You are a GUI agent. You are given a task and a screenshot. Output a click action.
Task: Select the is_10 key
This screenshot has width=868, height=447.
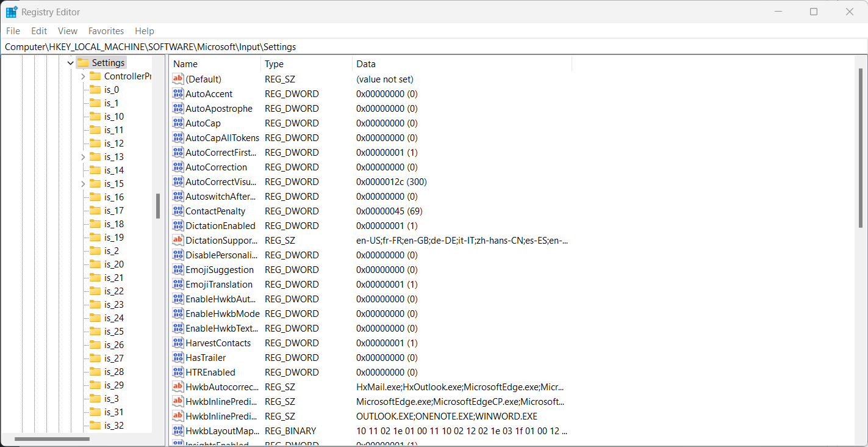pos(114,116)
